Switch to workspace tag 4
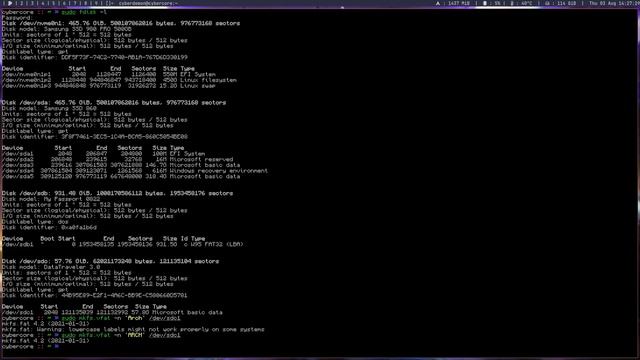This screenshot has width=640, height=360. (x=43, y=3)
